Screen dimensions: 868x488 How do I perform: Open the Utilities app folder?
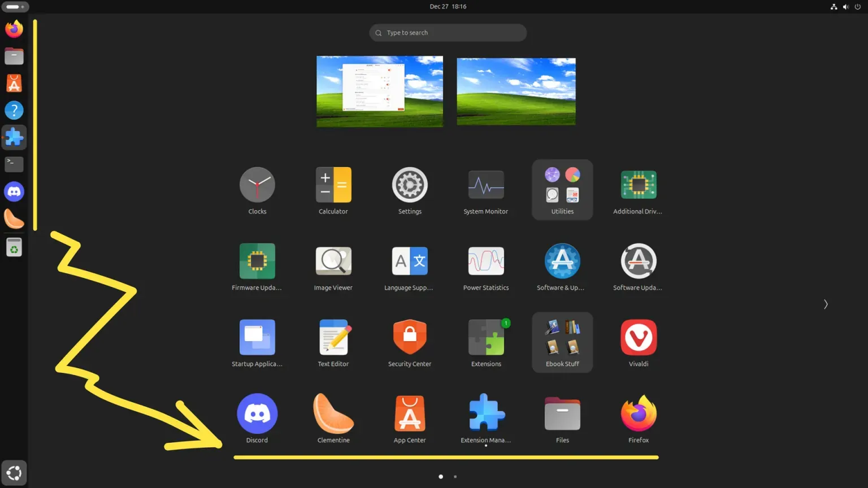562,190
